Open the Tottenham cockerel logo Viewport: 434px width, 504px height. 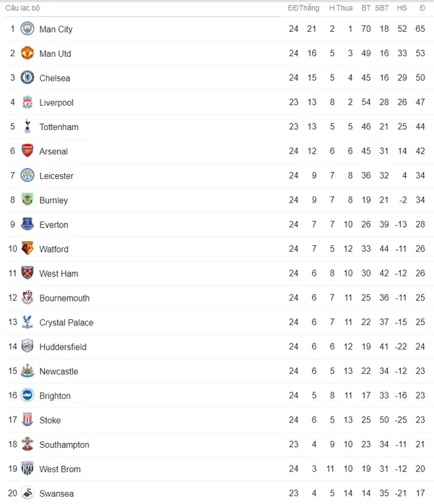click(x=27, y=126)
